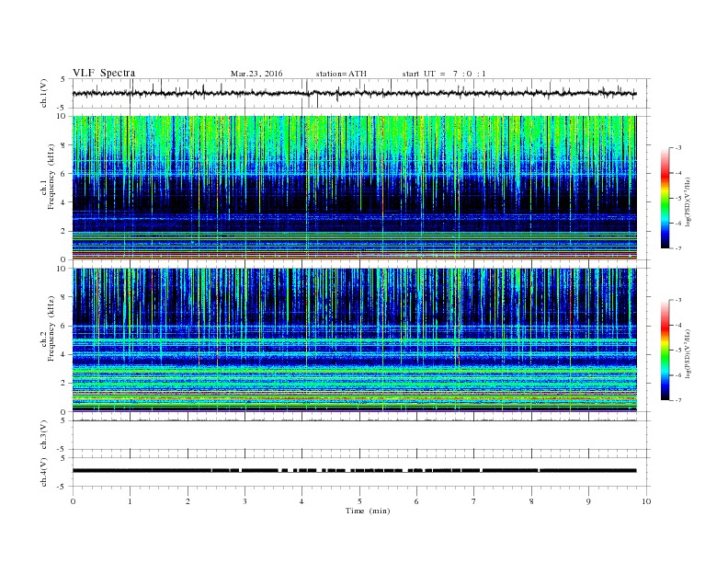Click time axis tick label "5"
This screenshot has width=728, height=563.
(x=359, y=501)
